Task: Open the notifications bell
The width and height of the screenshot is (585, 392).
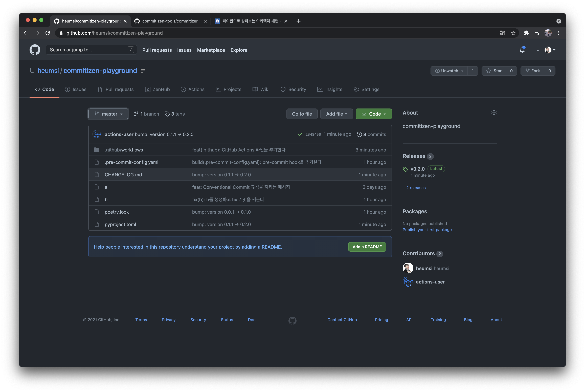Action: coord(522,50)
